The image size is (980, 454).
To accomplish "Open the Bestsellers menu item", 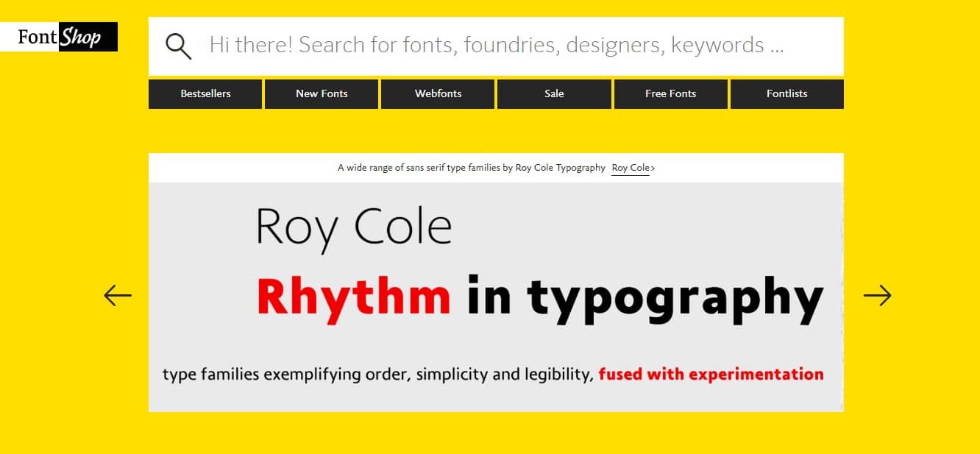I will pos(205,94).
